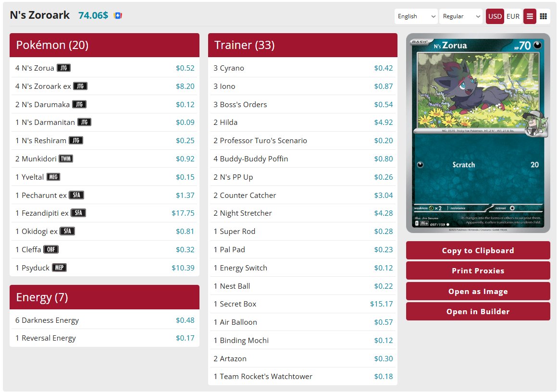The image size is (558, 392).
Task: Keep currency set to USD
Action: [495, 16]
